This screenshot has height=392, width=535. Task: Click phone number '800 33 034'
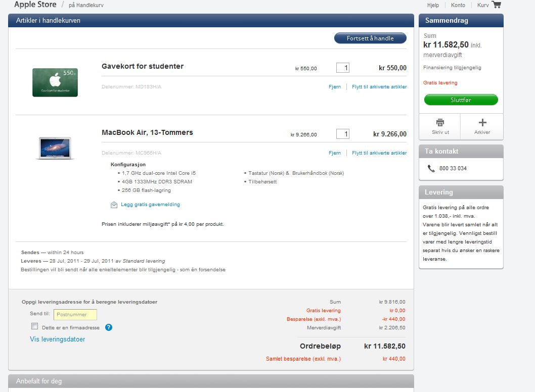pos(453,168)
